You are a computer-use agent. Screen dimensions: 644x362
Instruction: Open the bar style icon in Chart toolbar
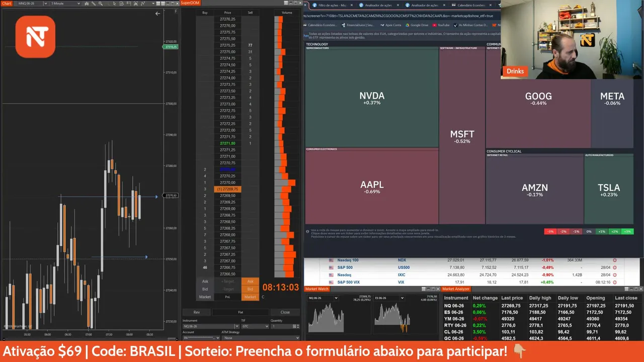tap(87, 4)
